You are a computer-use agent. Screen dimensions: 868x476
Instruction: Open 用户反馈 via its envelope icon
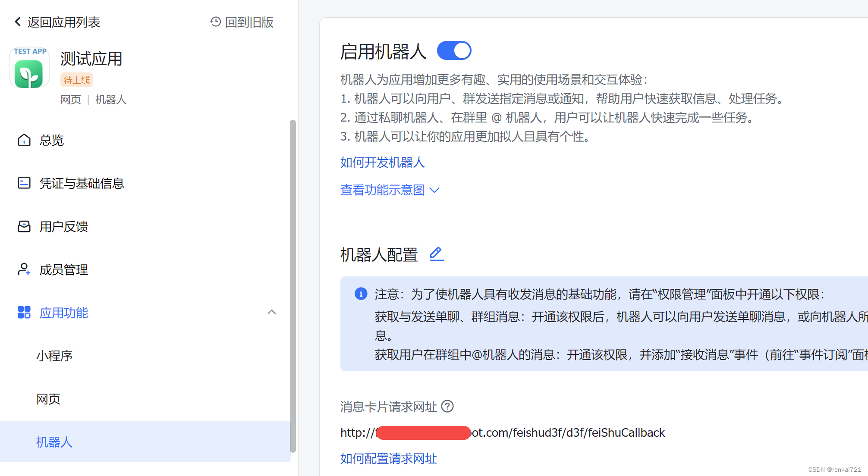pyautogui.click(x=24, y=226)
